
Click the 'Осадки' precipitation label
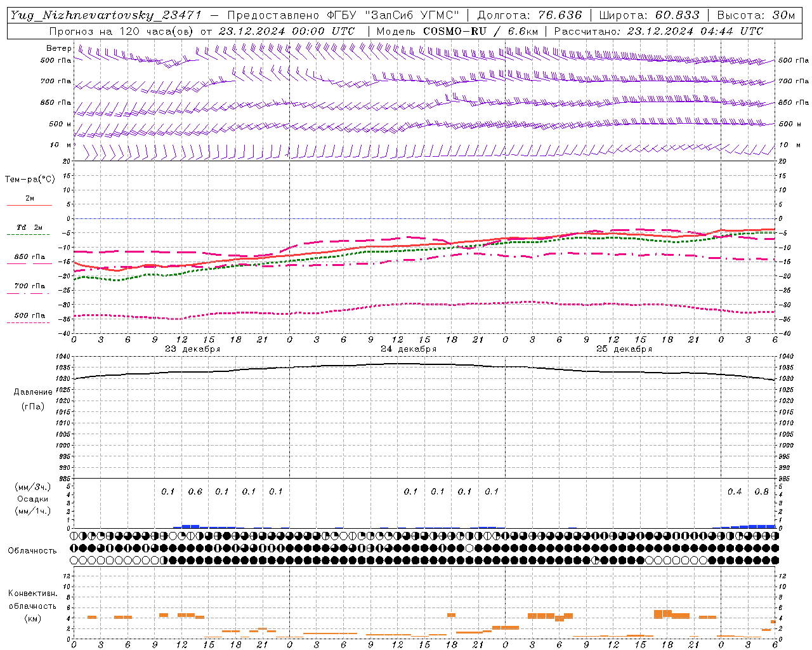pyautogui.click(x=33, y=500)
